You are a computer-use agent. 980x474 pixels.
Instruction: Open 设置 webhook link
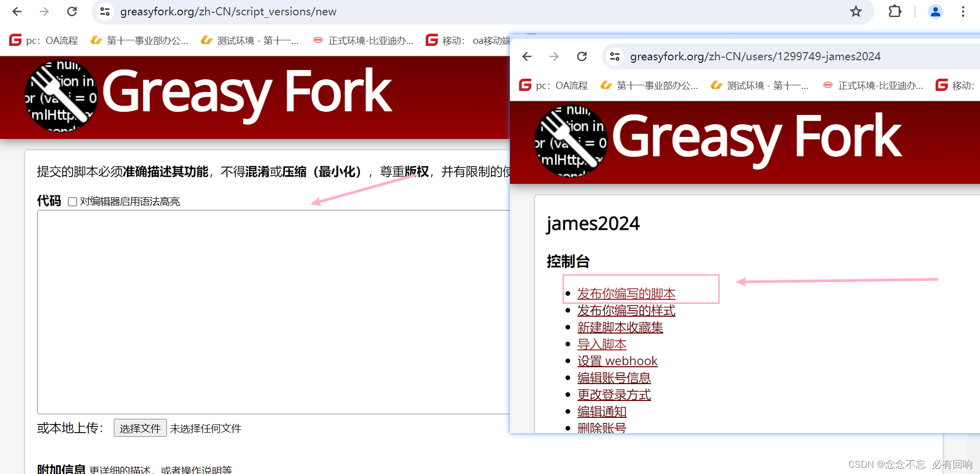click(618, 361)
